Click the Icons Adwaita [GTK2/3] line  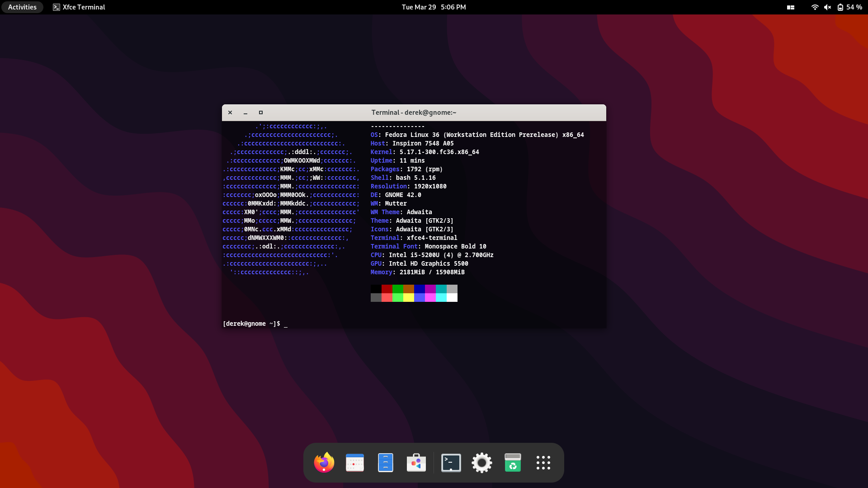(412, 229)
